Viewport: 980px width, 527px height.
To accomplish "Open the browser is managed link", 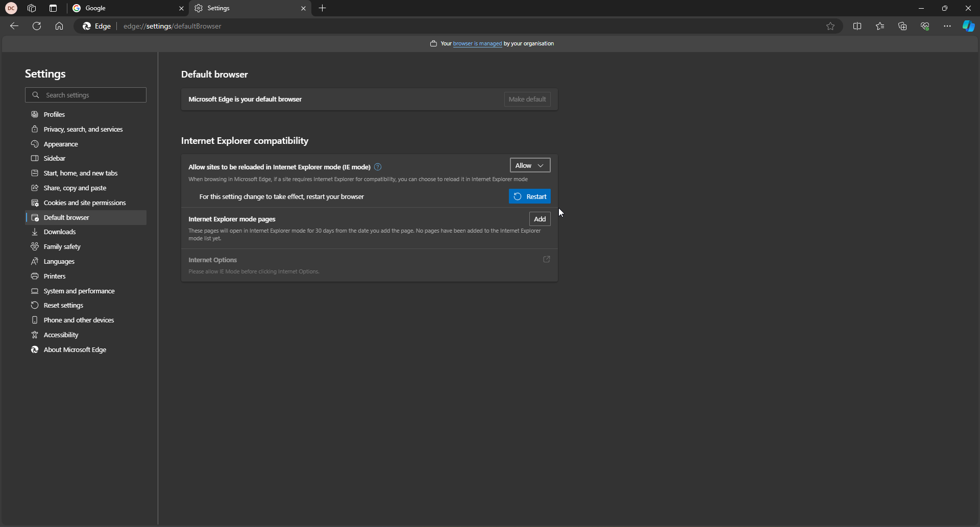I will 477,43.
